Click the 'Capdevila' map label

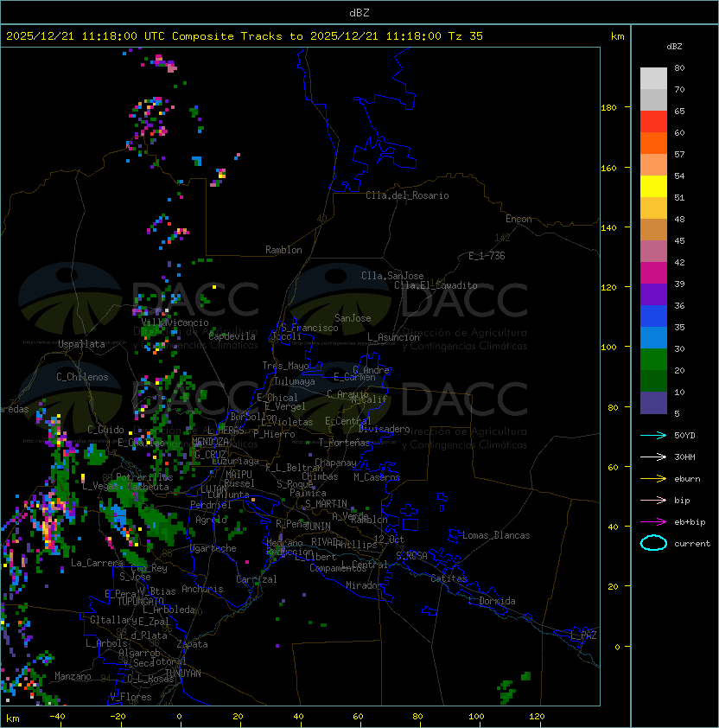pyautogui.click(x=232, y=336)
